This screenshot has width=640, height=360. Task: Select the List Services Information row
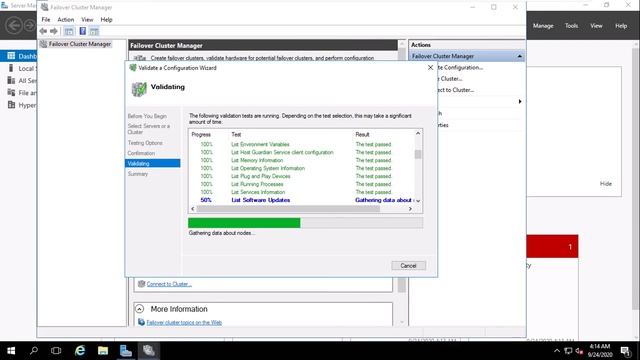(301, 192)
